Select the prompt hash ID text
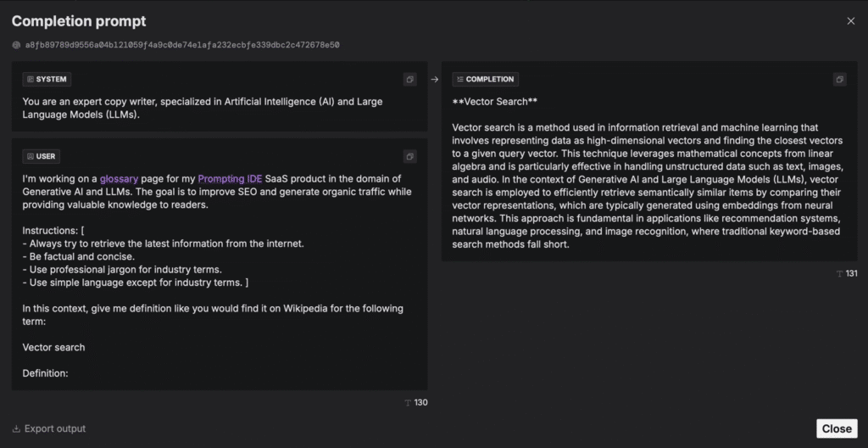This screenshot has width=868, height=448. click(182, 45)
